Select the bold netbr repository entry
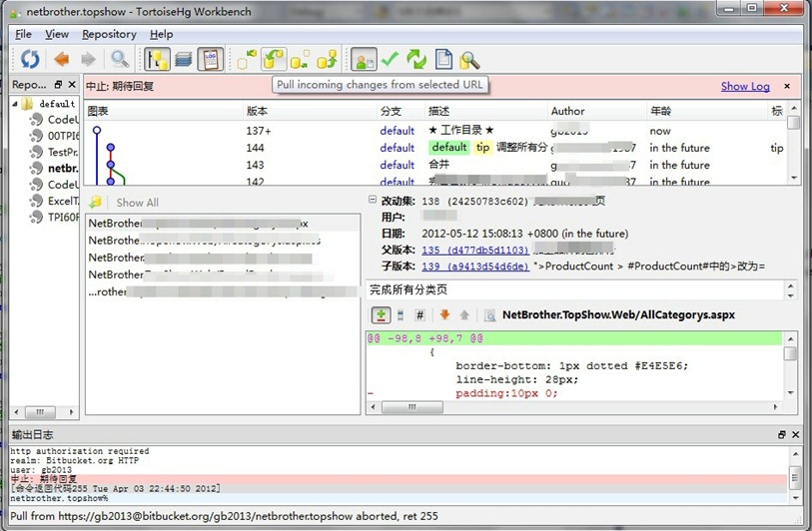The width and height of the screenshot is (812, 531). pyautogui.click(x=56, y=169)
